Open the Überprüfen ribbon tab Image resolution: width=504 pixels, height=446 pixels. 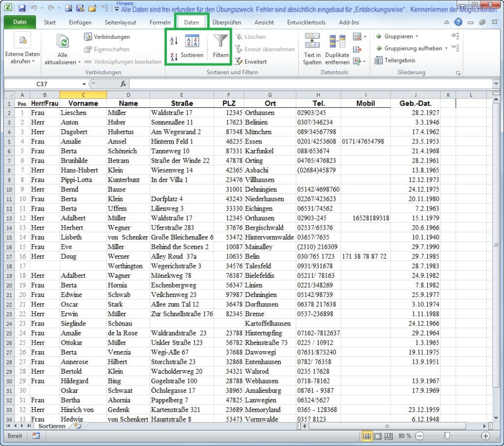click(x=228, y=22)
